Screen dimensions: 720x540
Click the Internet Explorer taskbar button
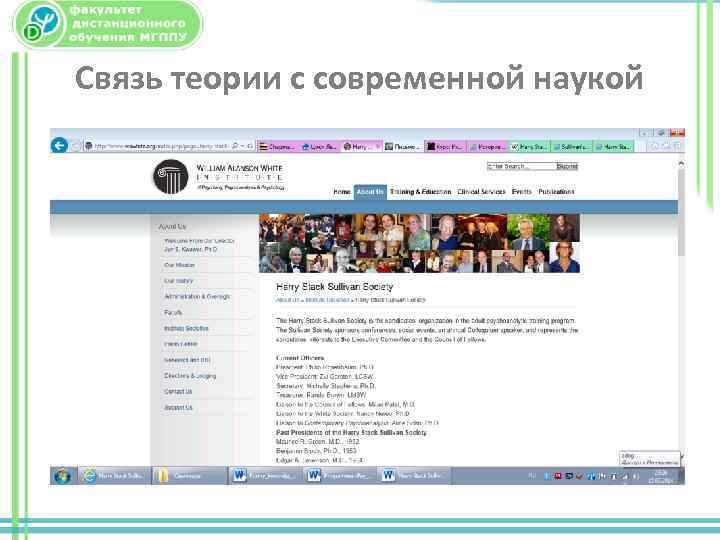pyautogui.click(x=114, y=476)
